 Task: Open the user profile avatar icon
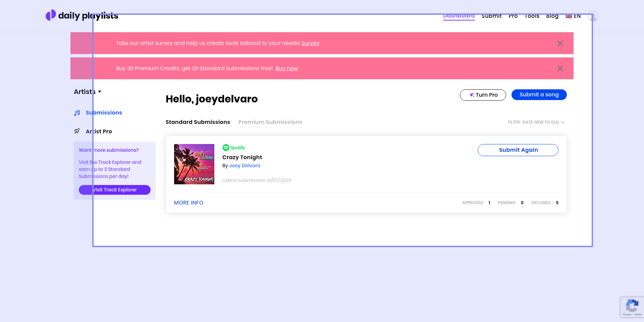(x=593, y=16)
